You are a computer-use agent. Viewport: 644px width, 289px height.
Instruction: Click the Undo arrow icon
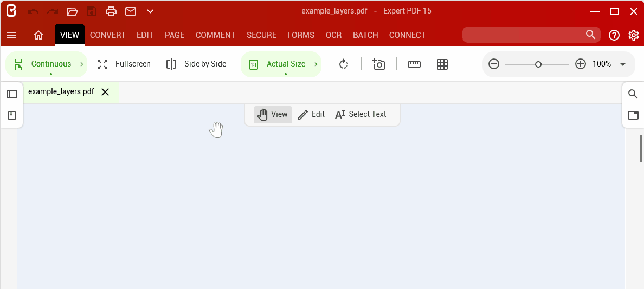coord(33,11)
